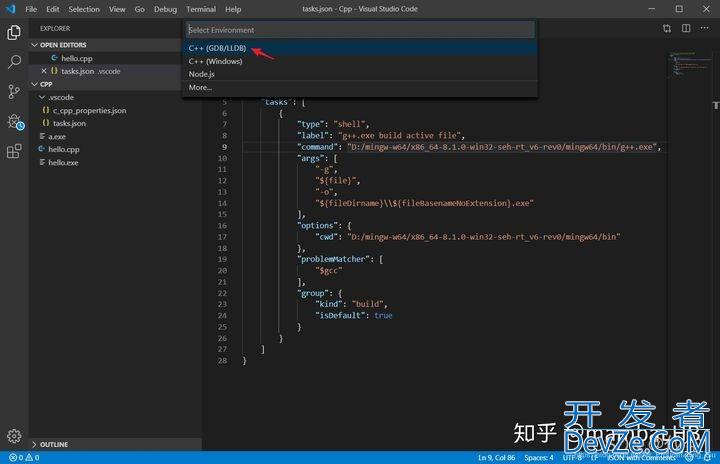Open the View menu
The height and width of the screenshot is (464, 720).
[x=117, y=9]
